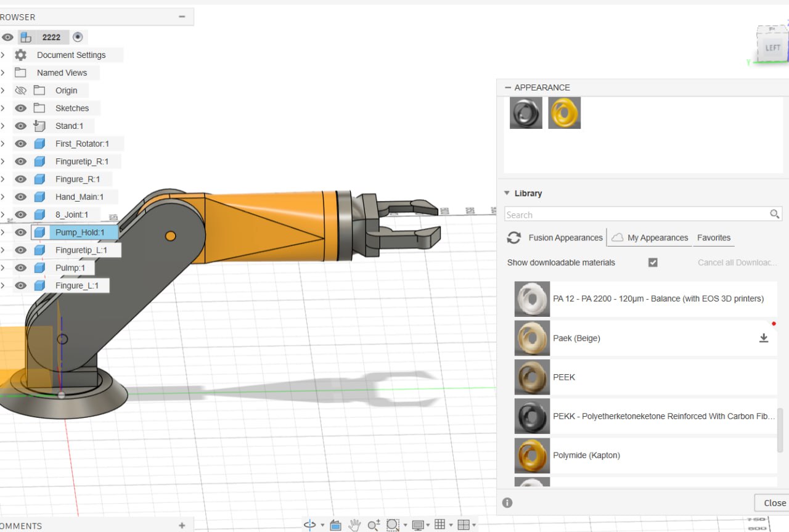Click the Grid and Snaps icon

pyautogui.click(x=440, y=525)
